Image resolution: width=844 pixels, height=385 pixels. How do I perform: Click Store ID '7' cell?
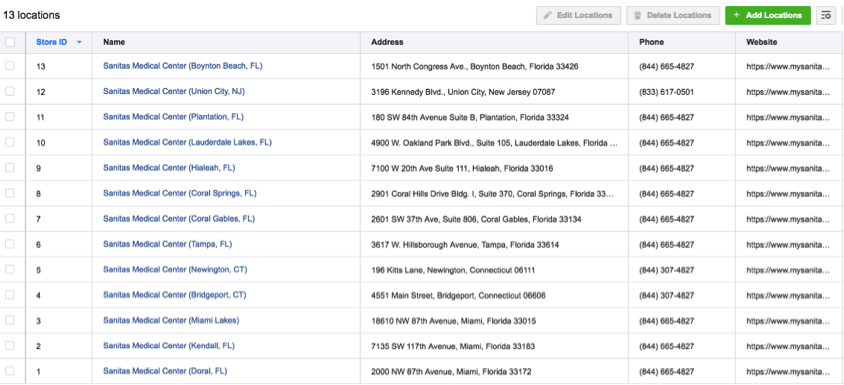pos(38,220)
